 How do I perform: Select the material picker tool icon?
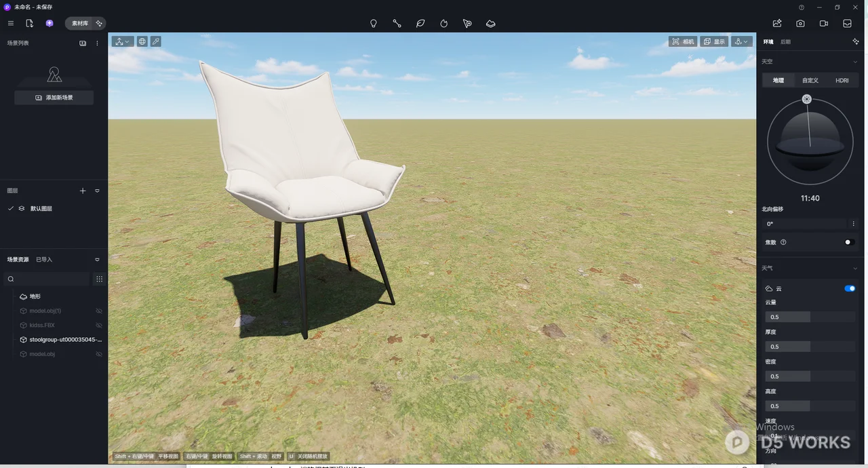(467, 23)
